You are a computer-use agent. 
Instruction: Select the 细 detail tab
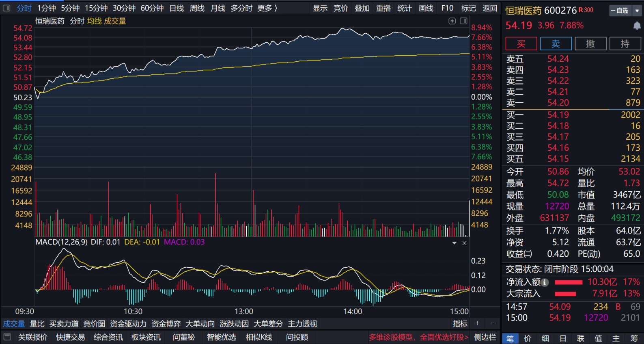click(x=545, y=338)
